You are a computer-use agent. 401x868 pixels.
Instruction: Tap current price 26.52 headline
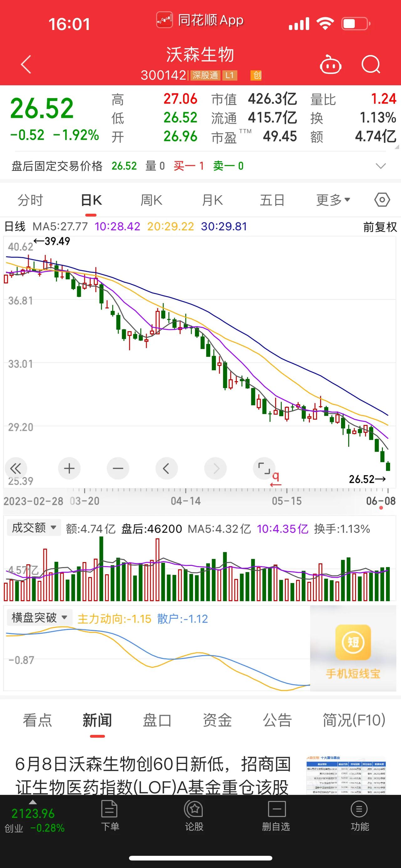point(42,108)
